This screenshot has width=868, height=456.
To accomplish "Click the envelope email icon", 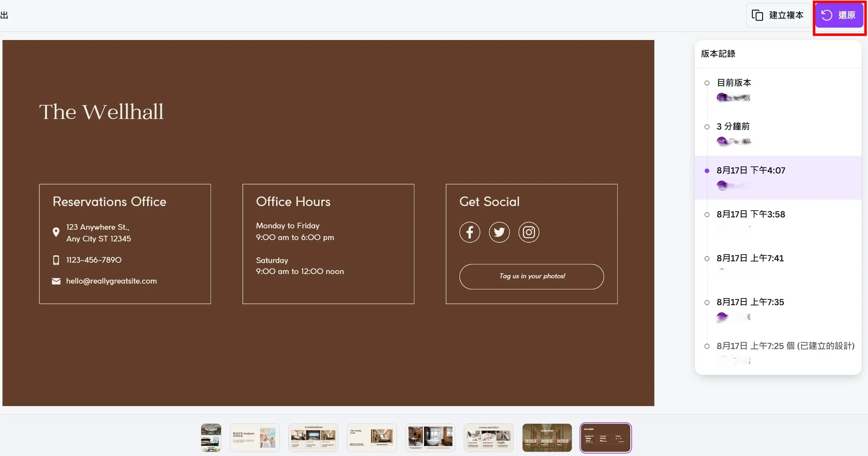I will pyautogui.click(x=56, y=281).
